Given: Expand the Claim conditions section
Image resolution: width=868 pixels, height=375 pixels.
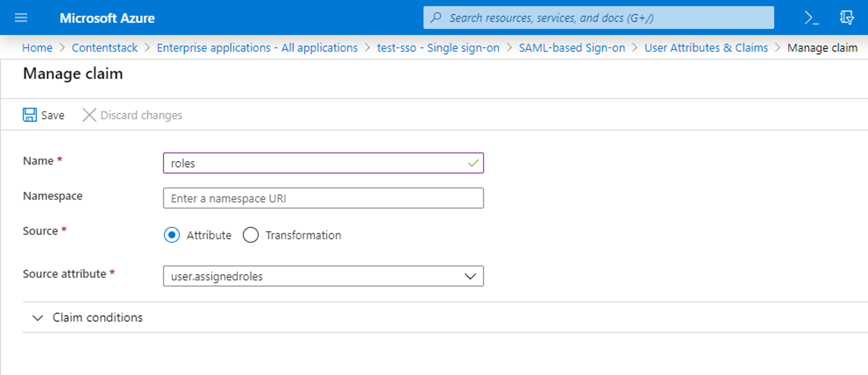Looking at the screenshot, I should (x=88, y=317).
